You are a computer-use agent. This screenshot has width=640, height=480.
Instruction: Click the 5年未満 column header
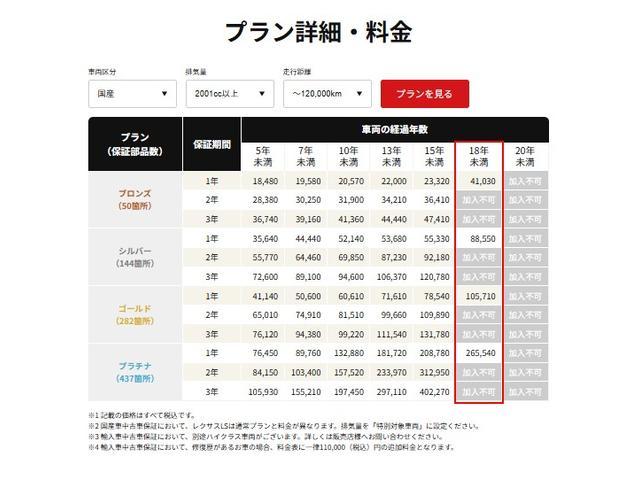pos(264,155)
